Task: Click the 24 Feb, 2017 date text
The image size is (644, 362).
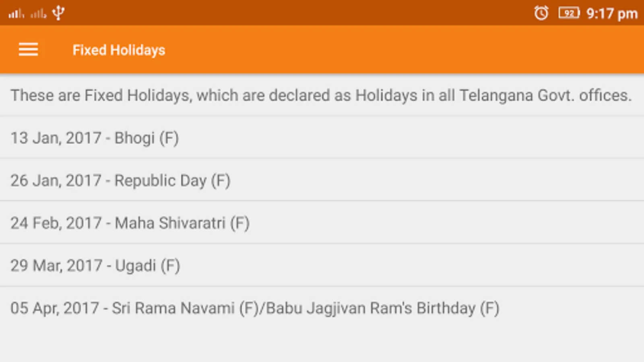Action: tap(56, 223)
